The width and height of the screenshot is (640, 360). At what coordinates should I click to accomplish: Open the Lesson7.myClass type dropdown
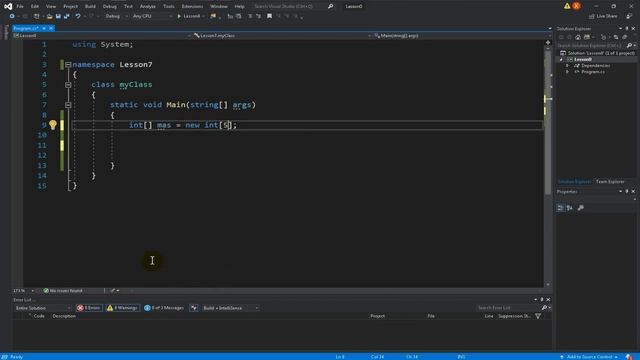(282, 36)
